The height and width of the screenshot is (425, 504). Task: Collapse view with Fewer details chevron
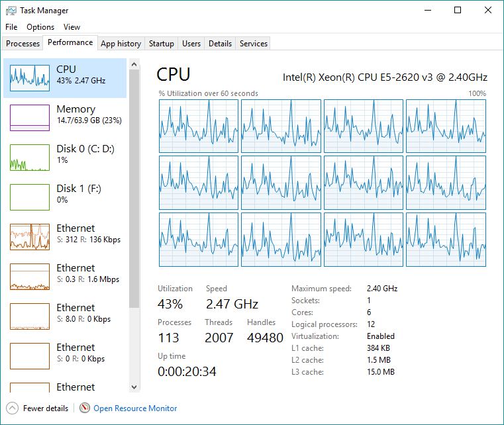click(x=13, y=408)
